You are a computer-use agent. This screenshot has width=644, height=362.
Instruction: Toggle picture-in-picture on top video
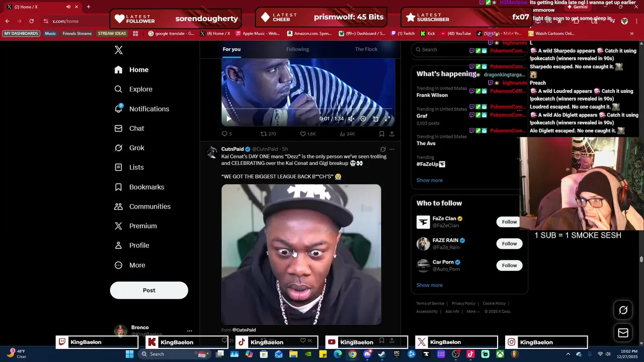point(375,119)
